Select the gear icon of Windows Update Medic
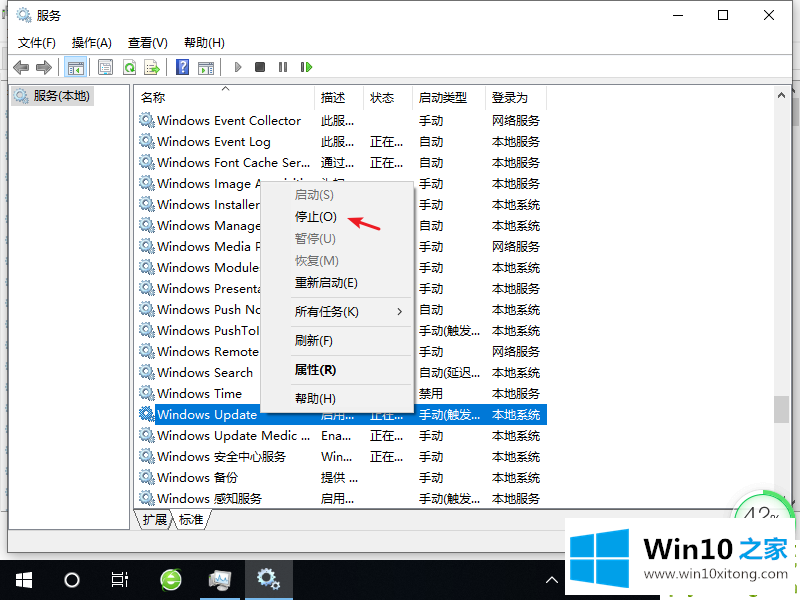Image resolution: width=800 pixels, height=600 pixels. [x=147, y=435]
